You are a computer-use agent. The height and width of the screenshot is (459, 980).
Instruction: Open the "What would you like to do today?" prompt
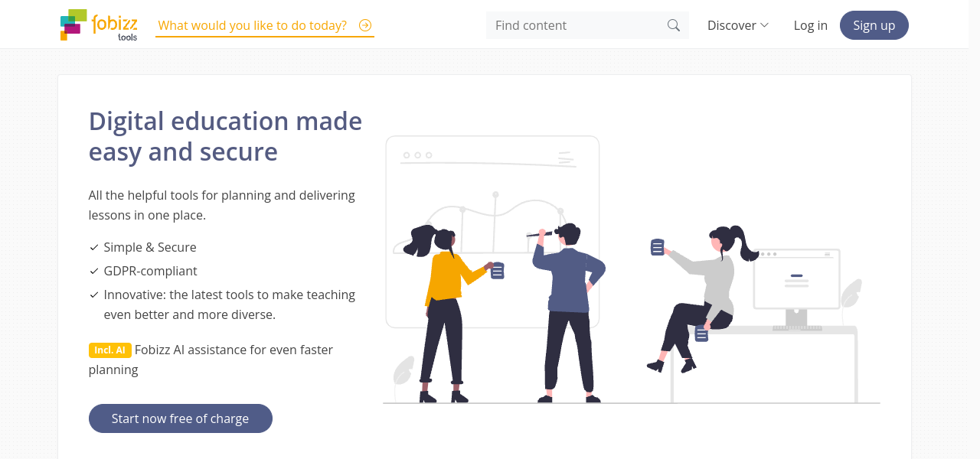(x=252, y=25)
